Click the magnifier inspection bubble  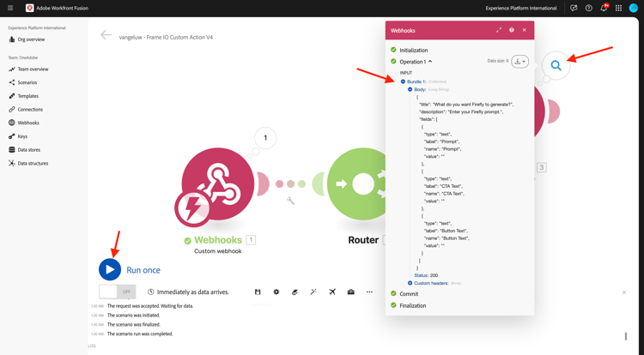pos(556,65)
